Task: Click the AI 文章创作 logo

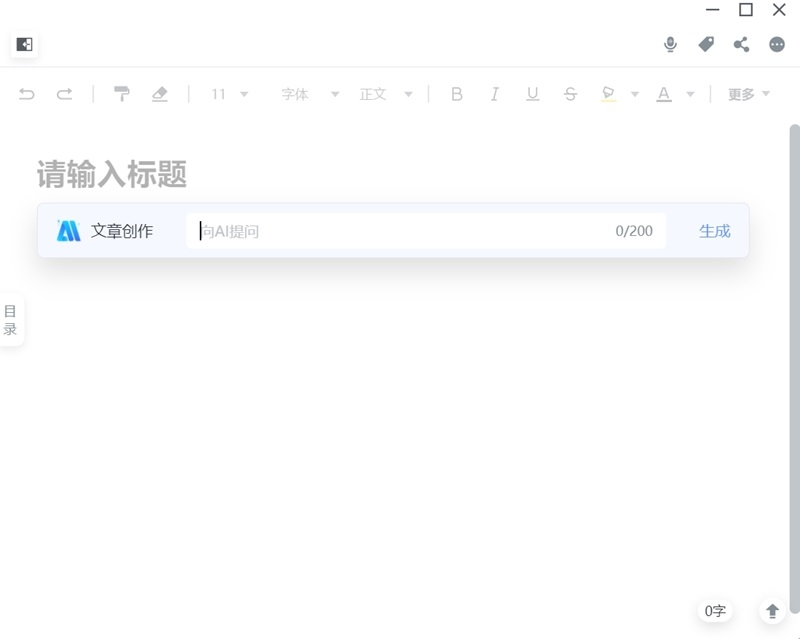Action: 68,231
